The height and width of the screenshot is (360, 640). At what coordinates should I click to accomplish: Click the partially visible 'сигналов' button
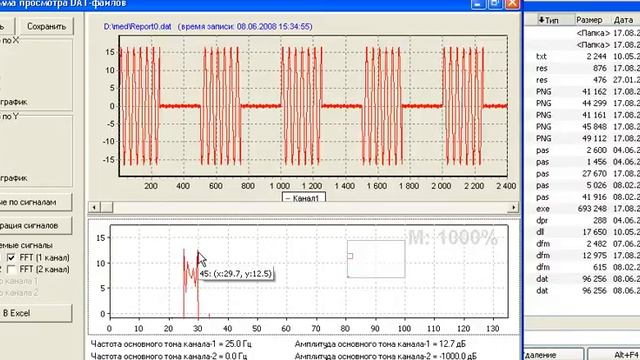36,225
